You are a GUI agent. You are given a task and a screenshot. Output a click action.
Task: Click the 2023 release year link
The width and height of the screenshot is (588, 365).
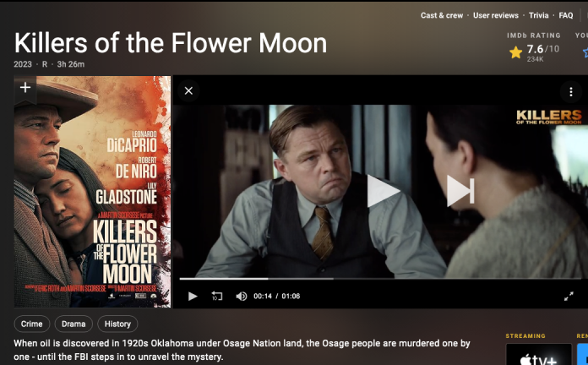click(23, 64)
